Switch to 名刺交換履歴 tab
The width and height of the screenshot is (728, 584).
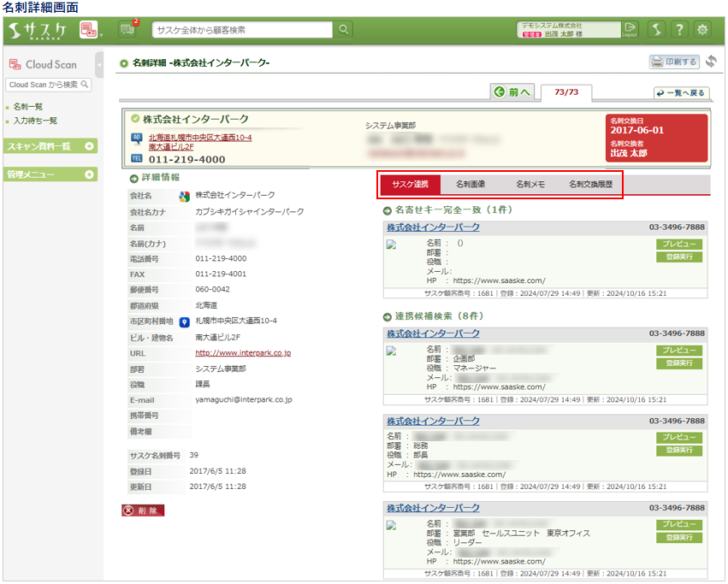(x=590, y=185)
